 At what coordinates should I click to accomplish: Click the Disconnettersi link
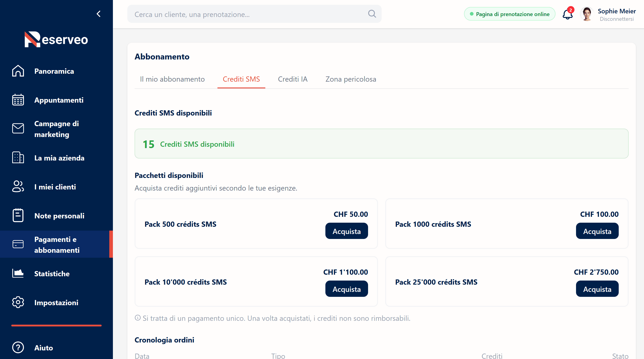[x=617, y=19]
